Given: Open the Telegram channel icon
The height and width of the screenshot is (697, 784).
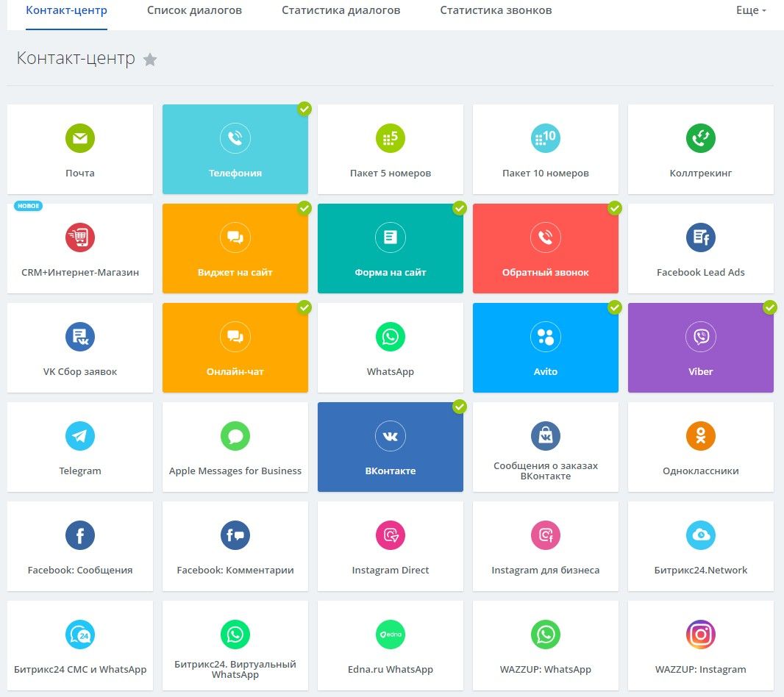Looking at the screenshot, I should 80,436.
